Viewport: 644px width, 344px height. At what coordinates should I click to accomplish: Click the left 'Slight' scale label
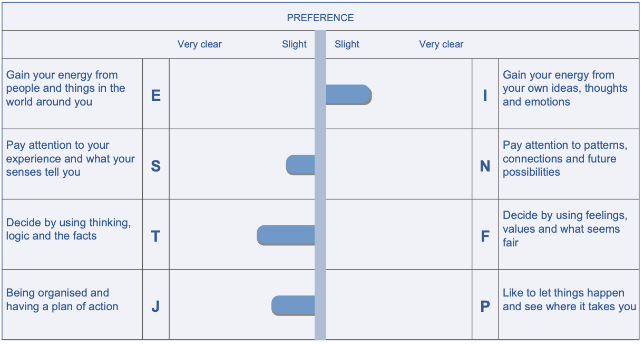[x=294, y=44]
